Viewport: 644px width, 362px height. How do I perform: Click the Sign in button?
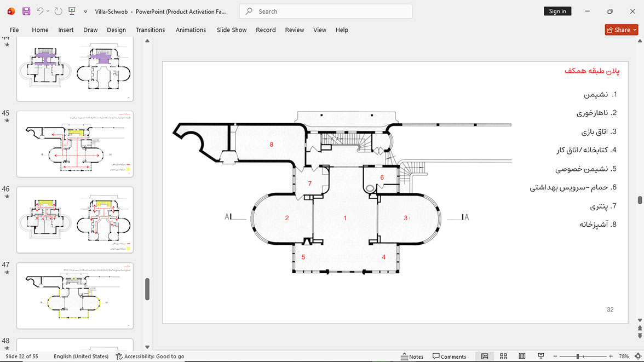click(x=557, y=11)
